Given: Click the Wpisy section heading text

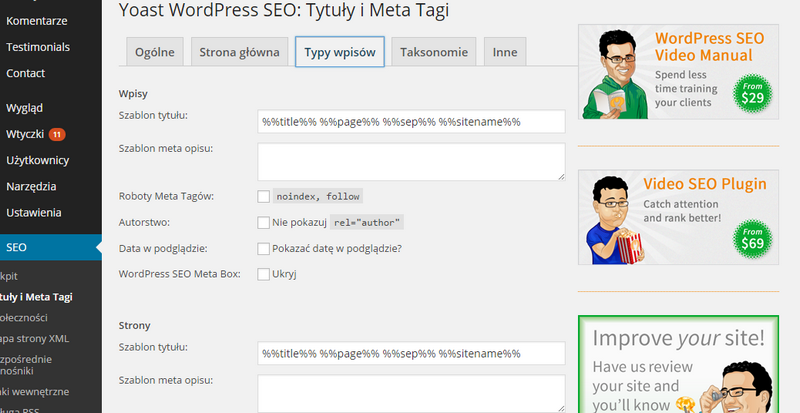Looking at the screenshot, I should click(133, 94).
